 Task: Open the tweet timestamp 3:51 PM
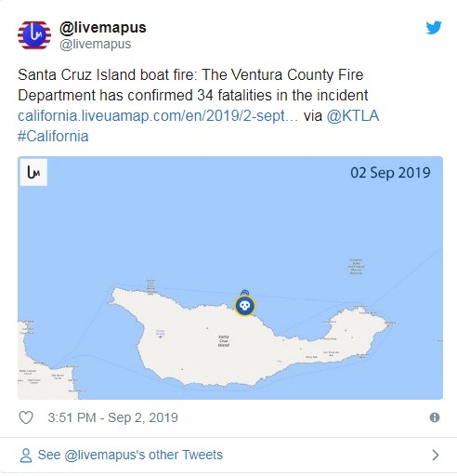[112, 417]
